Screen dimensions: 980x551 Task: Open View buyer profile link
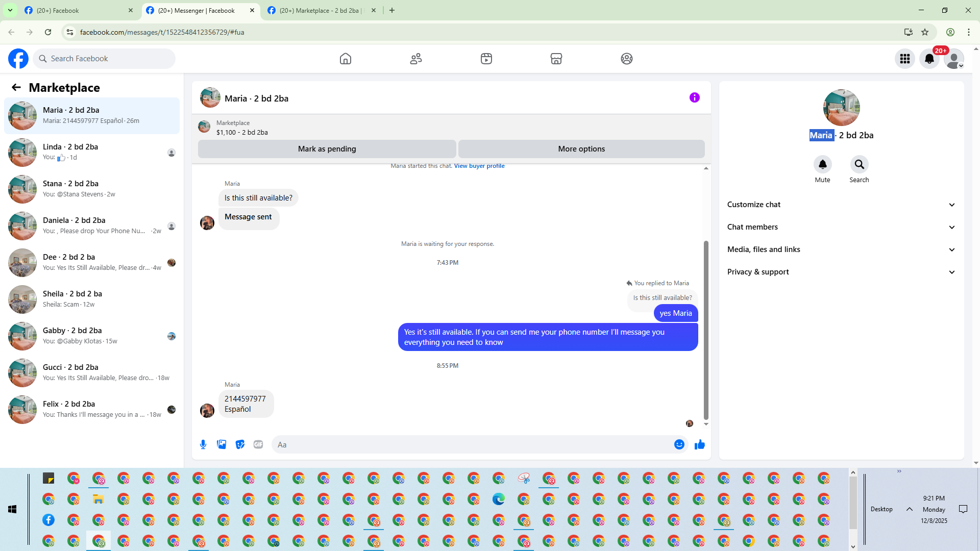click(479, 166)
